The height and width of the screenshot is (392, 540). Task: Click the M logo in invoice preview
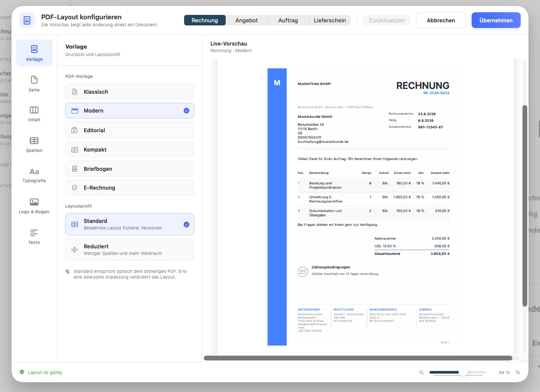point(277,83)
